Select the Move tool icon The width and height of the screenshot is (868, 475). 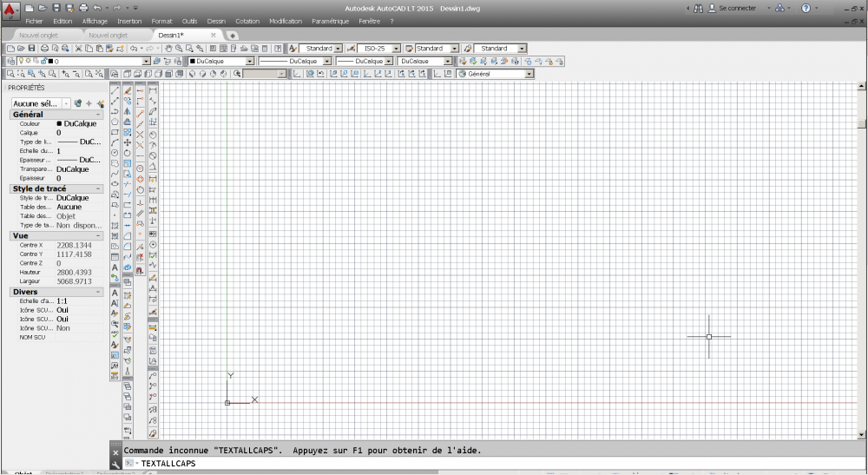pyautogui.click(x=128, y=142)
